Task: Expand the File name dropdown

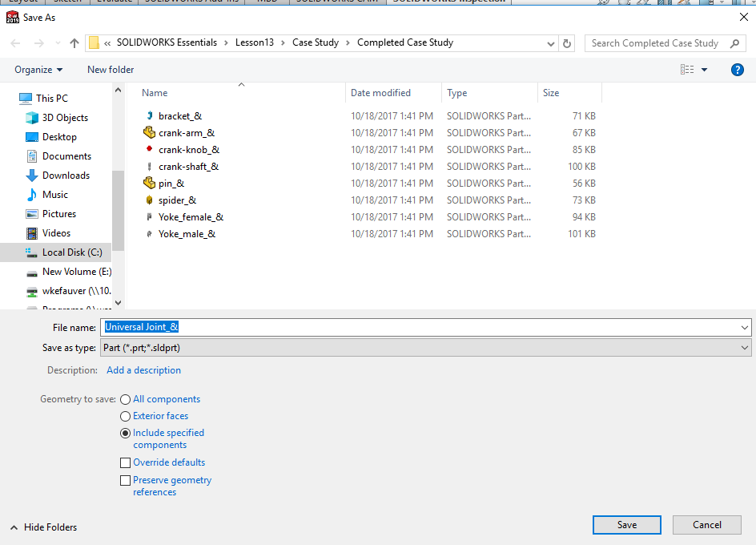Action: pos(745,328)
